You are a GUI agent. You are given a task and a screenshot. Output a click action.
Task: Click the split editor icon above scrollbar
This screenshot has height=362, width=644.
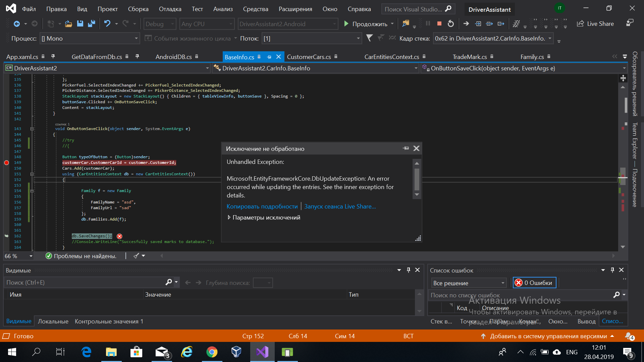point(623,78)
